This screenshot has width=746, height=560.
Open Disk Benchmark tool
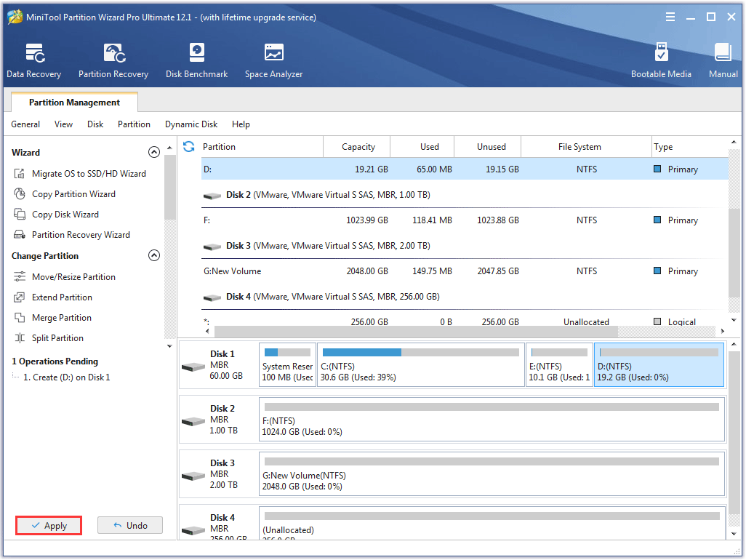(196, 60)
